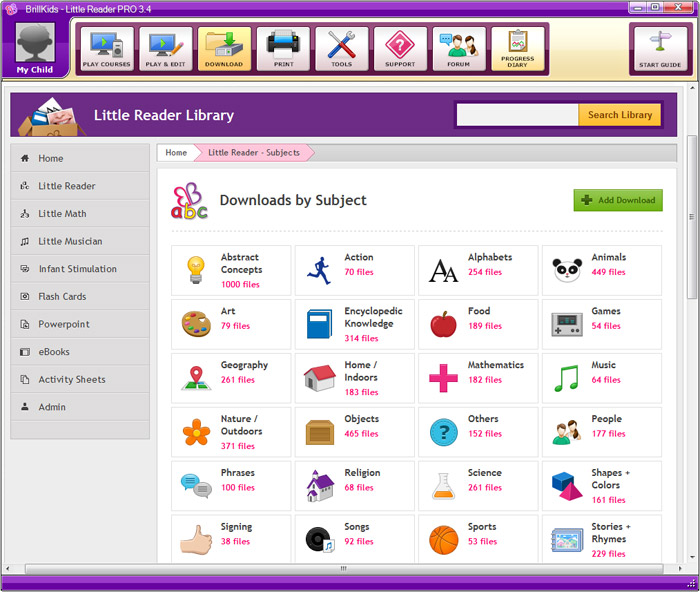Image resolution: width=700 pixels, height=592 pixels.
Task: Click the Games console icon
Action: (x=567, y=325)
